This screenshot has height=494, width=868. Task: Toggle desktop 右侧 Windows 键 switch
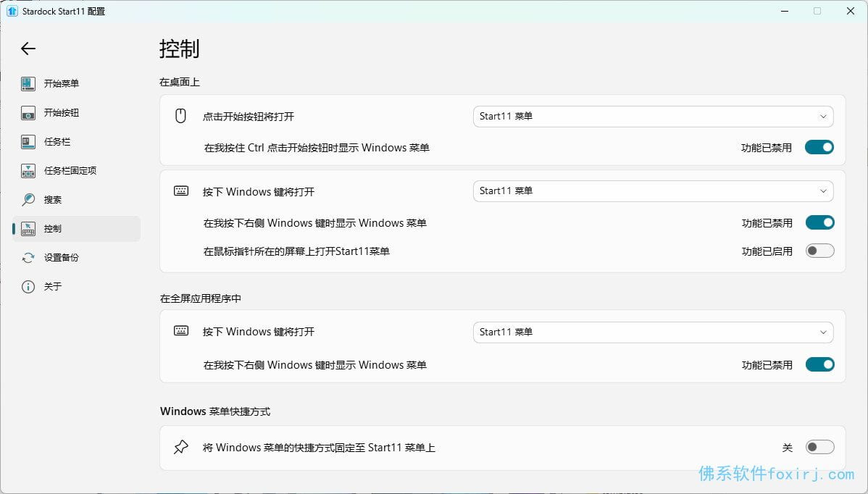(820, 222)
